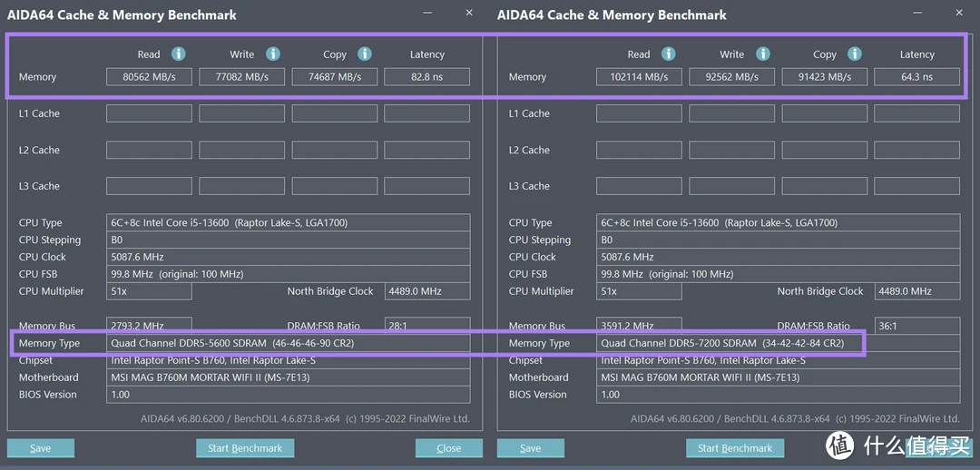Click the 5087.6 MHz CPU Clock, left window
Screen dimensions: 980x470
(289, 257)
